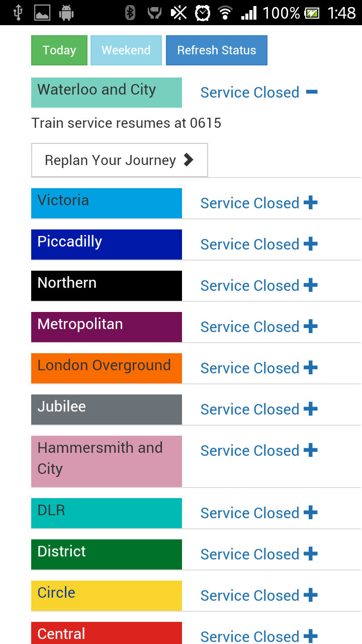
Task: Click the Service Closed link for Metropolitan
Action: tap(250, 327)
